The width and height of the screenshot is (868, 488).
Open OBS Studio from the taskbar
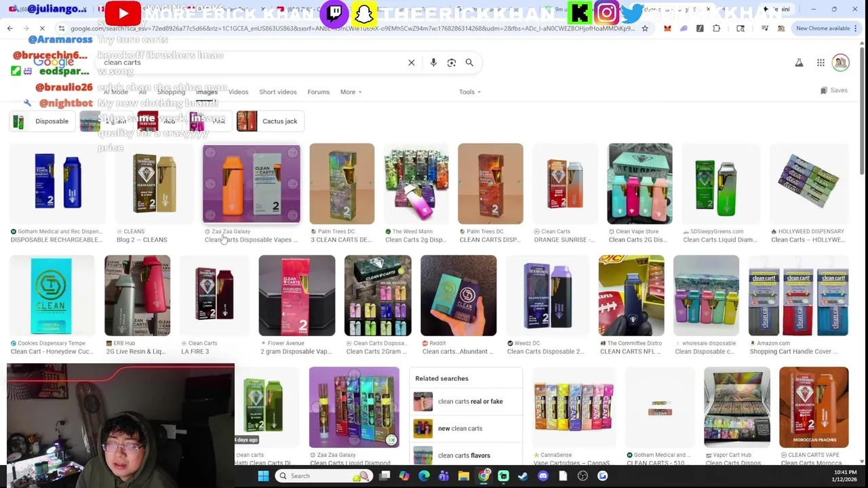(583, 476)
